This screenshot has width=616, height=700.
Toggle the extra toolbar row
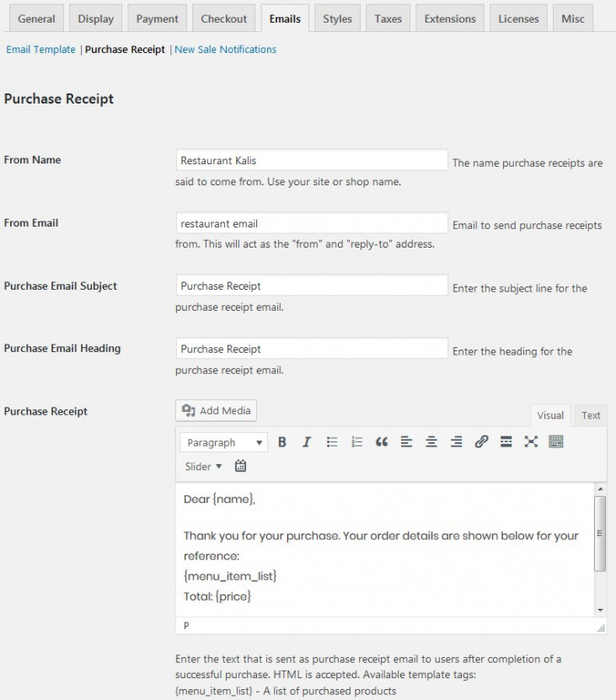557,441
